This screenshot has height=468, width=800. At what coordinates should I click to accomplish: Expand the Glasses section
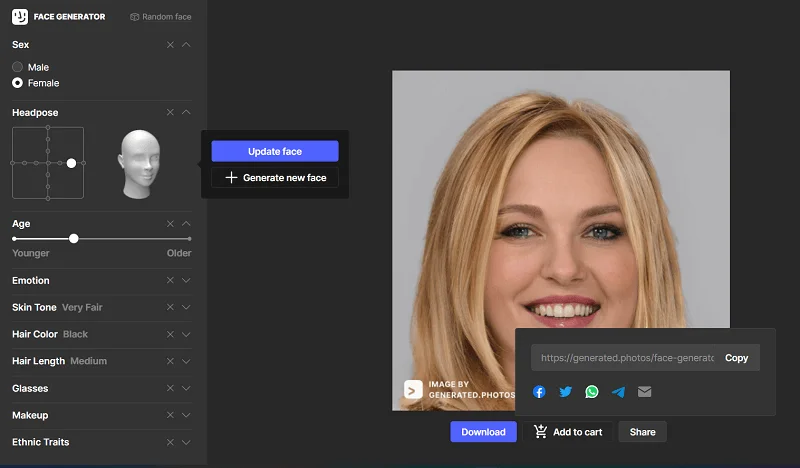(x=186, y=388)
